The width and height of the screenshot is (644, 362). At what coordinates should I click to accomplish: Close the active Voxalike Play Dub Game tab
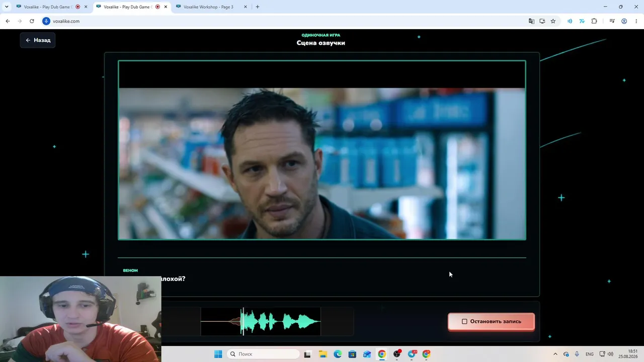coord(166,7)
